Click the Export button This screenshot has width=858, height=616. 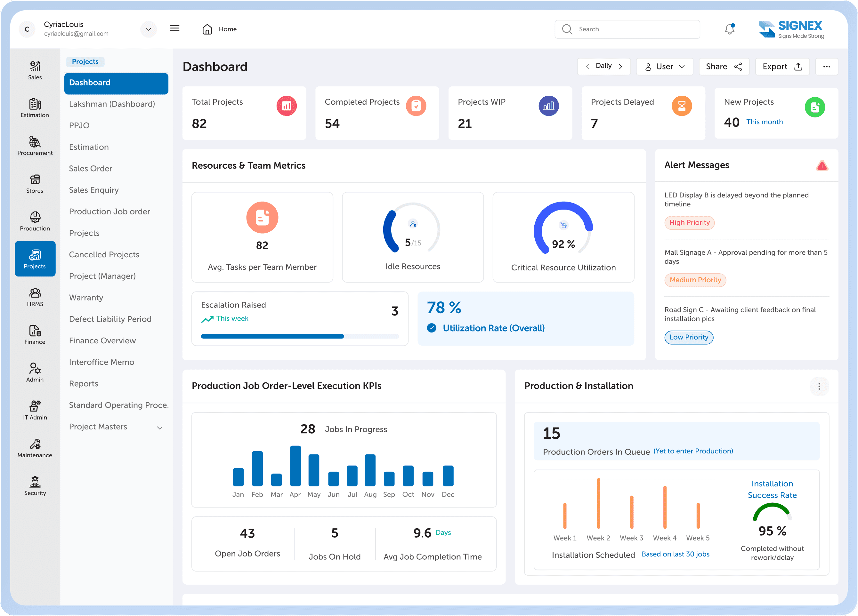point(782,67)
